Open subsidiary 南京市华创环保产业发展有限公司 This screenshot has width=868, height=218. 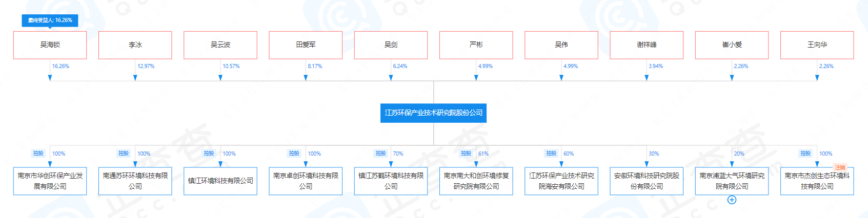click(50, 181)
